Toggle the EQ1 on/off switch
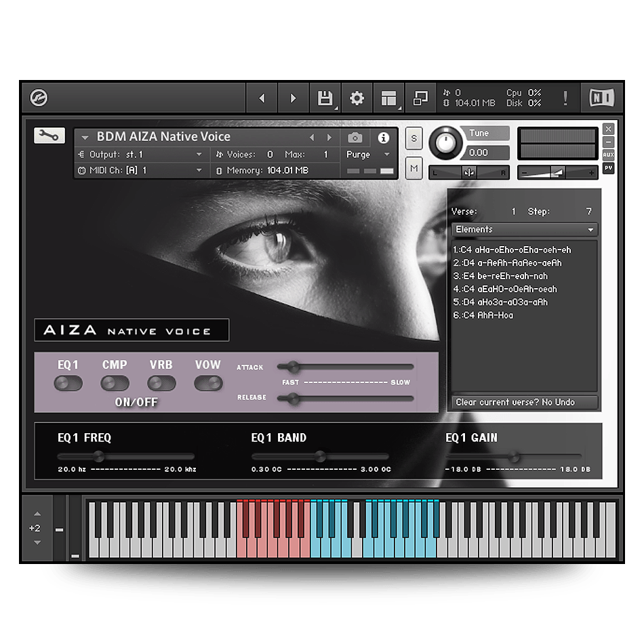 coord(68,384)
